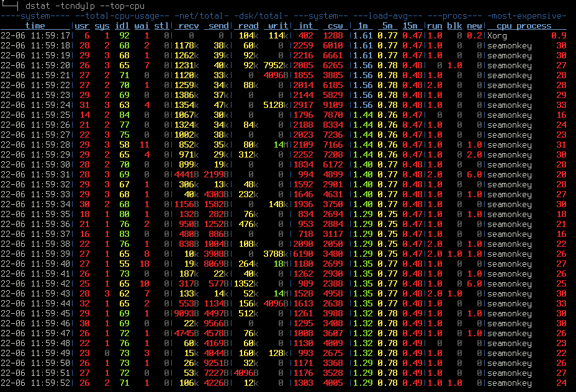Select the 'load-avg' group heading

(387, 16)
